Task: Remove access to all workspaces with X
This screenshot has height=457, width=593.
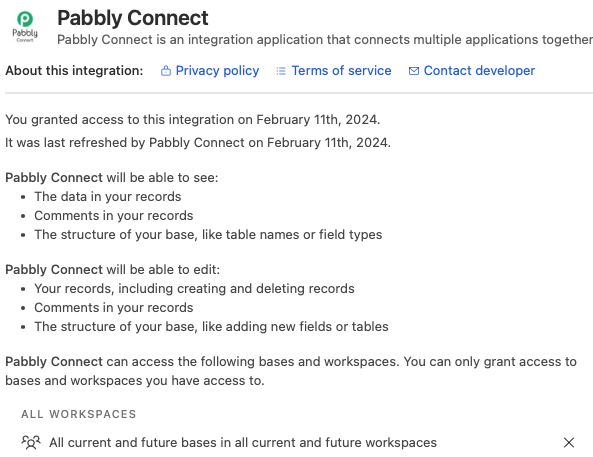Action: pyautogui.click(x=569, y=442)
